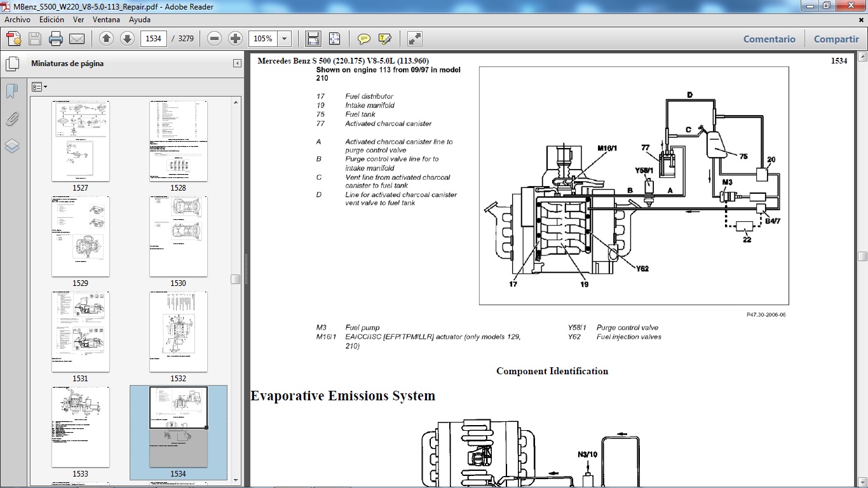Click 'Intake manifold' legend entry
868x488 pixels.
tap(370, 105)
